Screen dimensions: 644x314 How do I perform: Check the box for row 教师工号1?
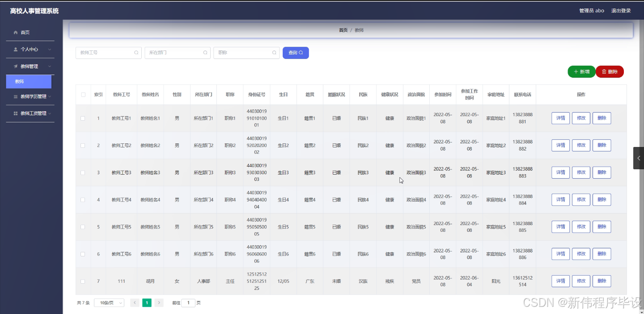(83, 118)
